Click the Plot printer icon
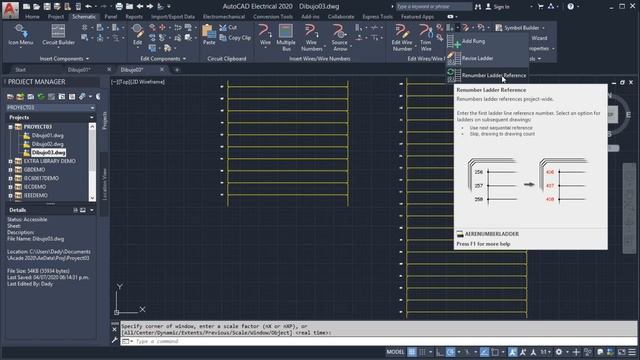Image resolution: width=640 pixels, height=360 pixels. [119, 7]
